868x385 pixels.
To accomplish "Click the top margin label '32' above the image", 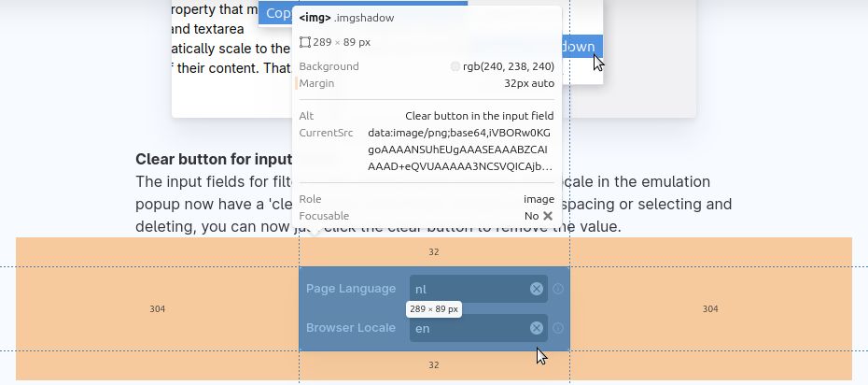I will [x=433, y=252].
